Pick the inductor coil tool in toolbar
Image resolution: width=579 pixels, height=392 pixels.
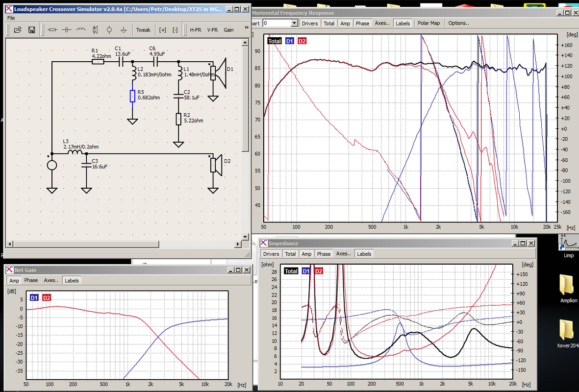pos(80,30)
